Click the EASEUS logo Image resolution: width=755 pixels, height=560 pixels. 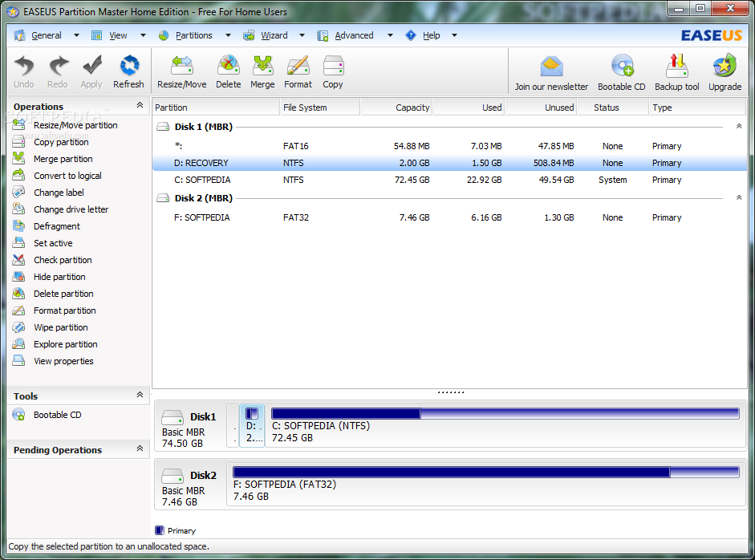711,35
